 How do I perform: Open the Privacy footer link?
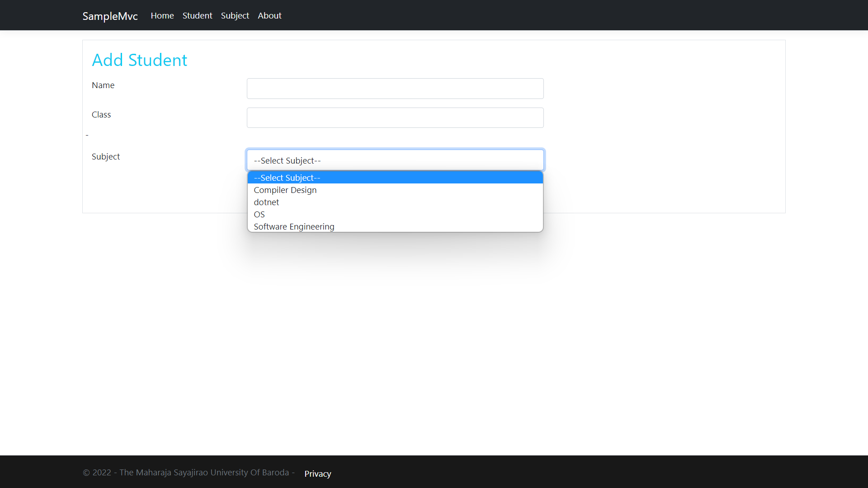(x=318, y=474)
